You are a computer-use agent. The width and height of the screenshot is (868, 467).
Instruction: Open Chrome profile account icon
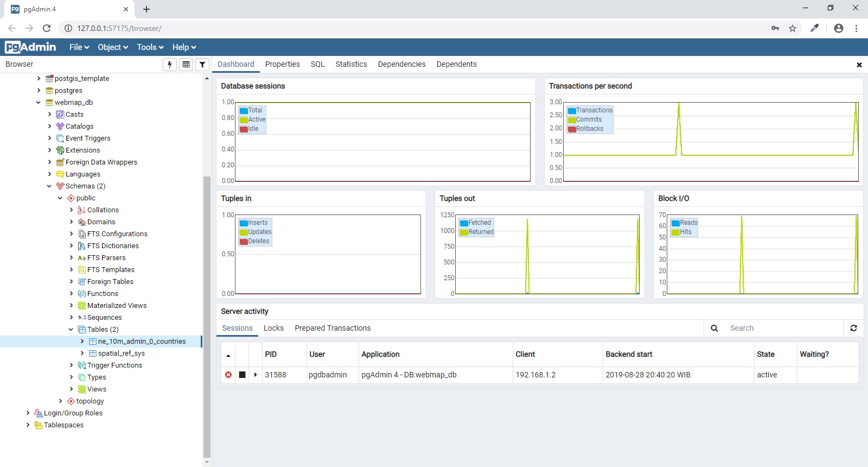point(839,28)
